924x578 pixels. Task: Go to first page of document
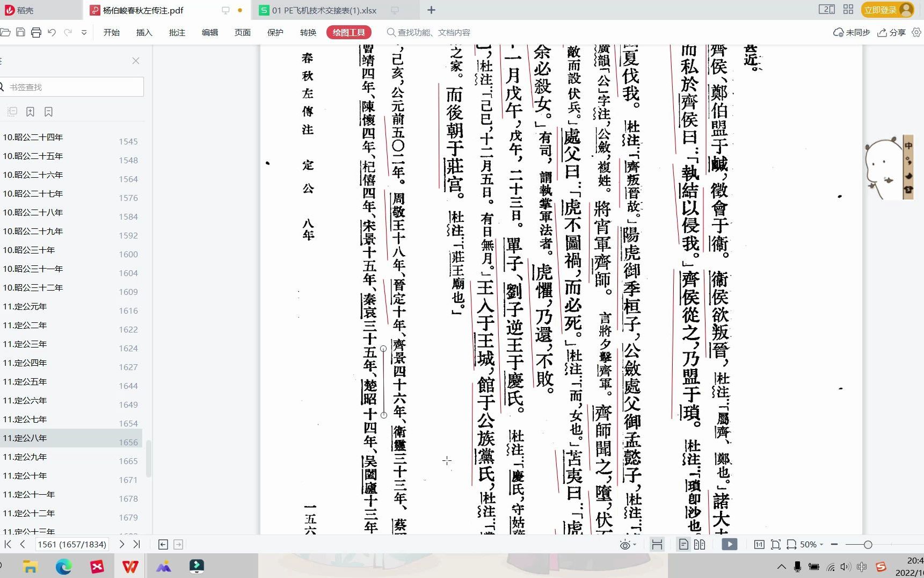(8, 544)
